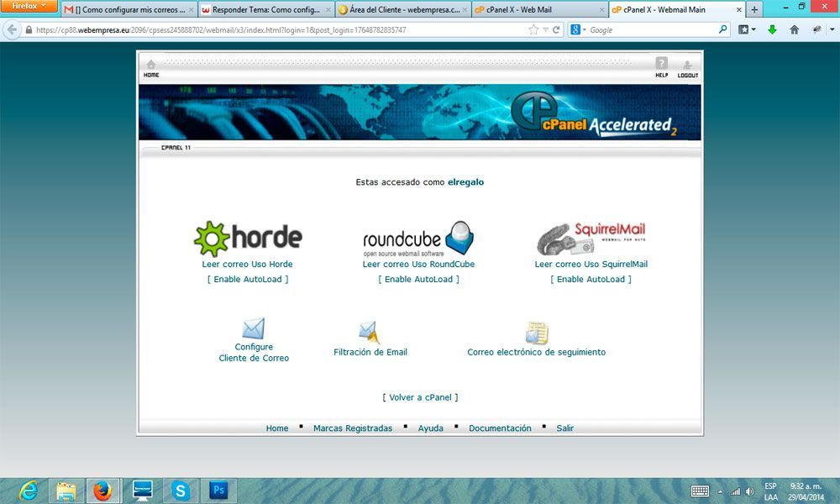Bookmark this page with the star icon
The image size is (840, 504).
(533, 30)
